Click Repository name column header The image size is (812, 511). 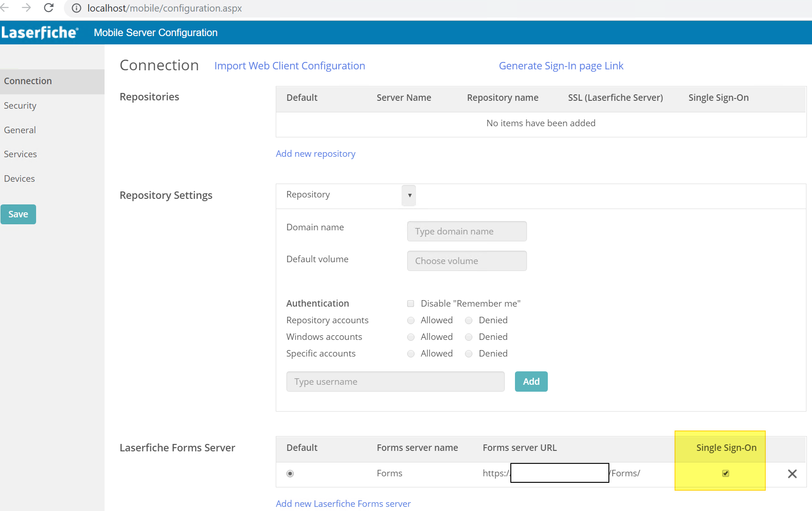pyautogui.click(x=502, y=98)
